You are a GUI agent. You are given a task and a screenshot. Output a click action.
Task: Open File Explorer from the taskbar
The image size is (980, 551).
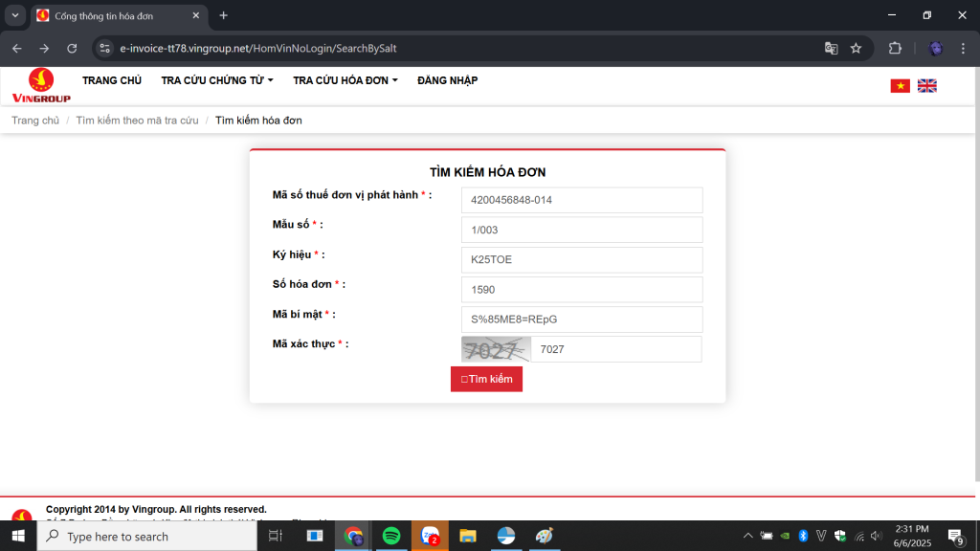coord(467,536)
